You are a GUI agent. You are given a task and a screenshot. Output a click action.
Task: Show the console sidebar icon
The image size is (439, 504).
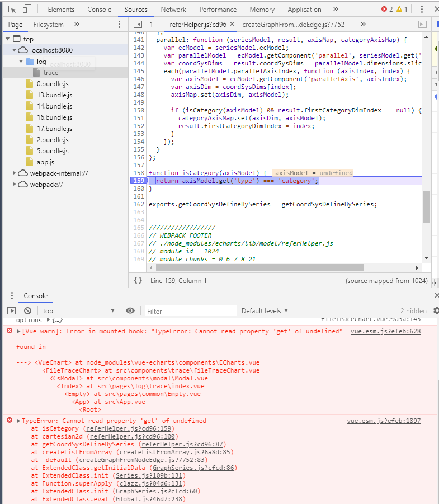[11, 311]
